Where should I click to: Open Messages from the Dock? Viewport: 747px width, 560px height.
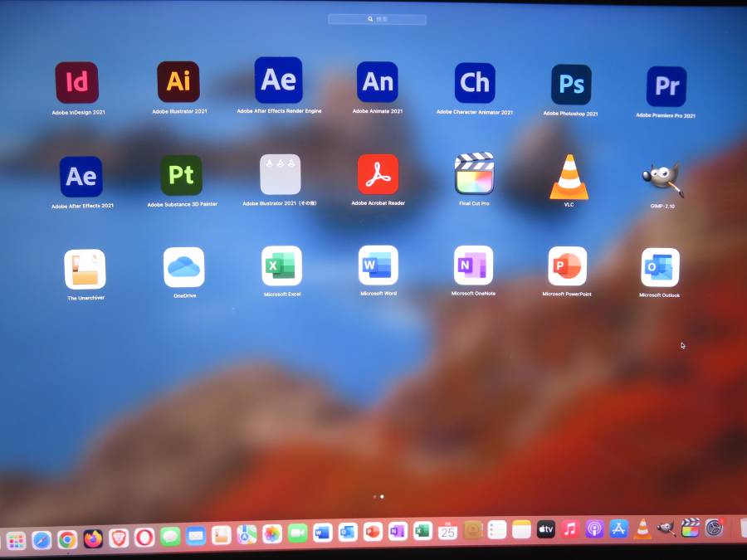170,537
